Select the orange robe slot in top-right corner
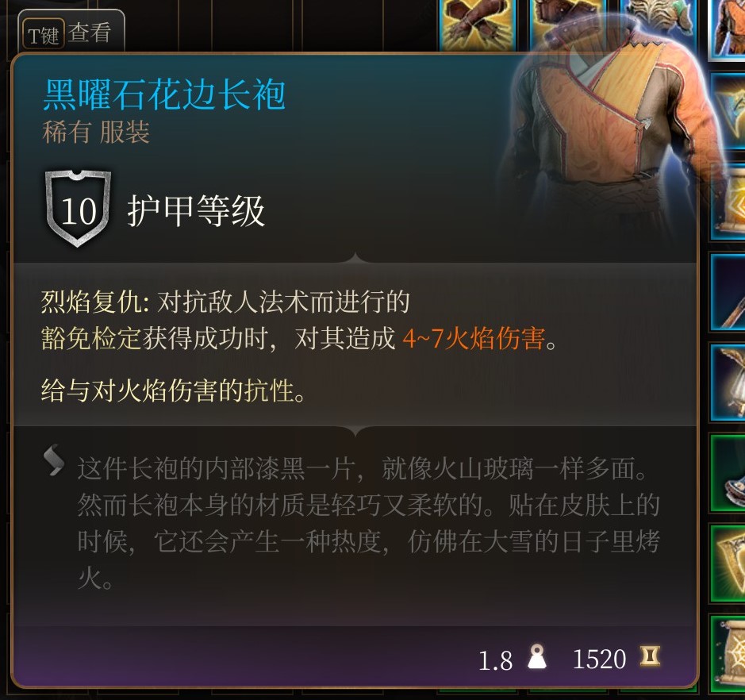 point(727,30)
